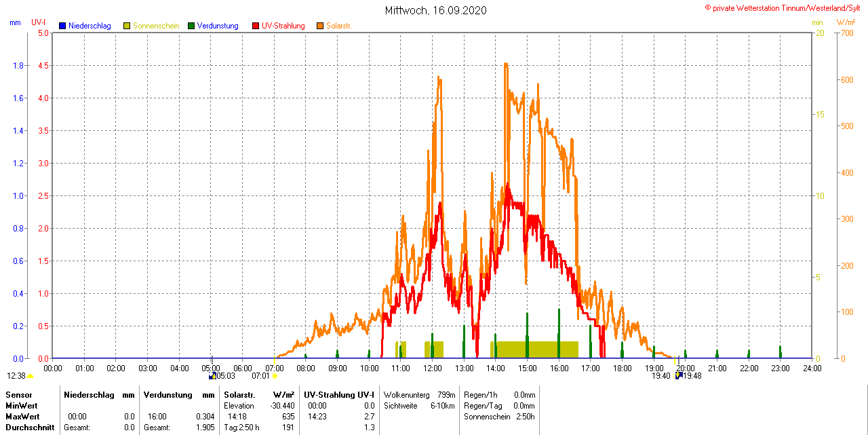
Task: Click the 24:00 time axis label
Action: (812, 368)
